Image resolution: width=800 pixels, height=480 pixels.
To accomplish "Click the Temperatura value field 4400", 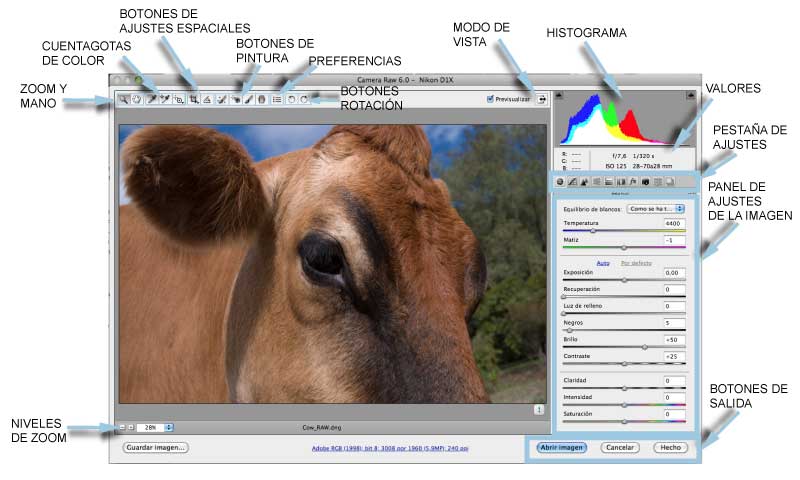I will pyautogui.click(x=674, y=223).
